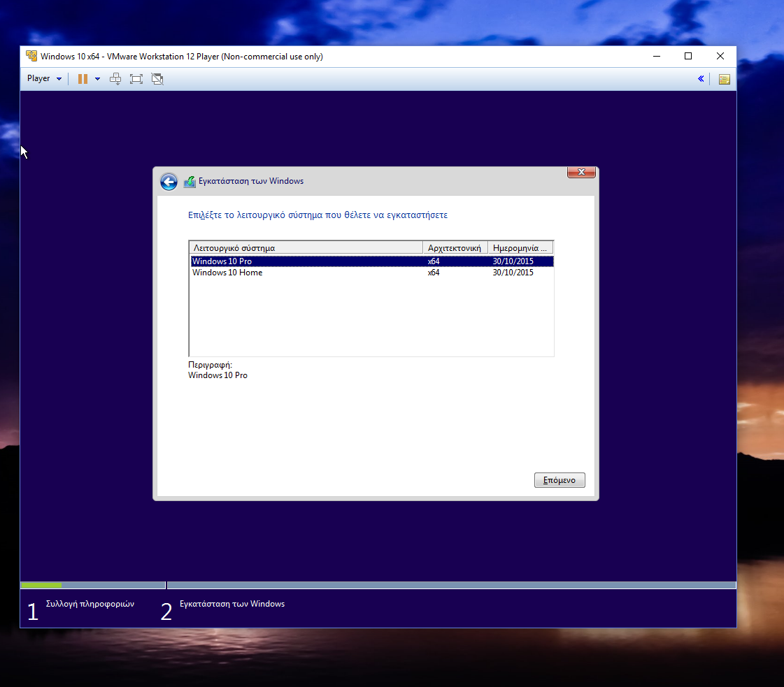Sort by the Ημερομηνία column header
The width and height of the screenshot is (784, 687).
520,248
